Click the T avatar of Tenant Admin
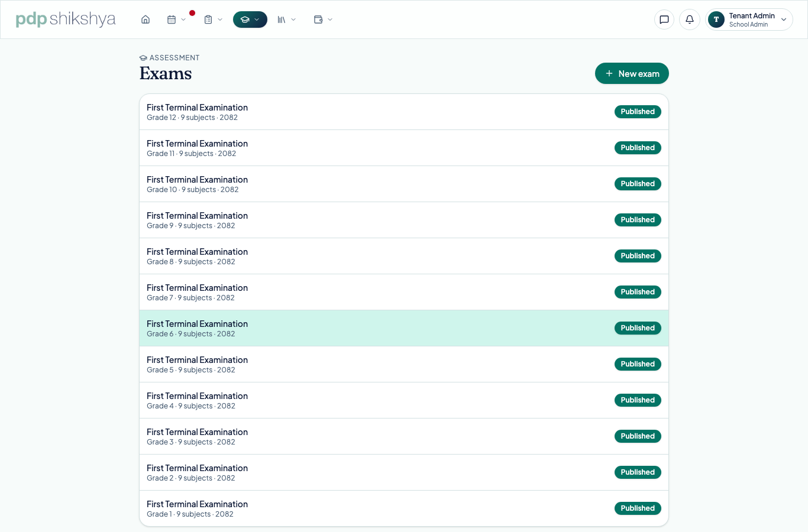808x532 pixels. point(716,20)
